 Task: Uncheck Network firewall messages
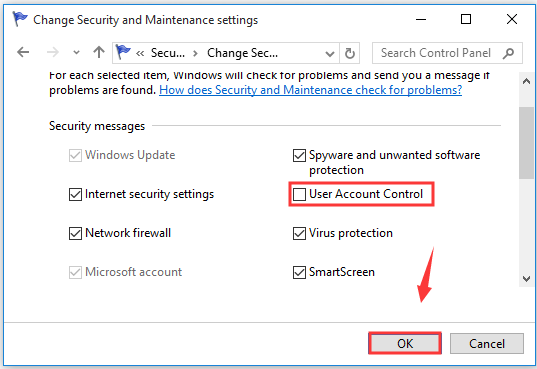(x=75, y=233)
